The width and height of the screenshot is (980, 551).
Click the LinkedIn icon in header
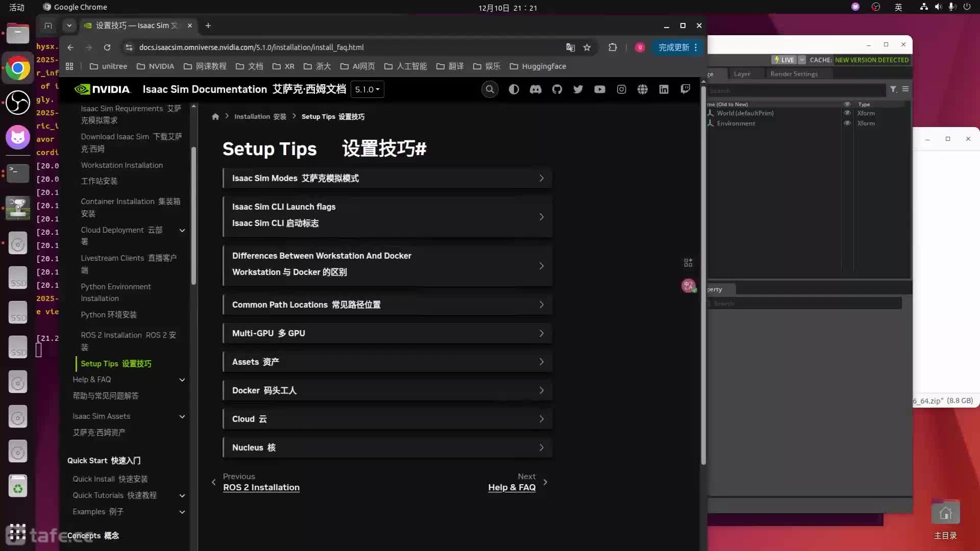[x=664, y=89]
